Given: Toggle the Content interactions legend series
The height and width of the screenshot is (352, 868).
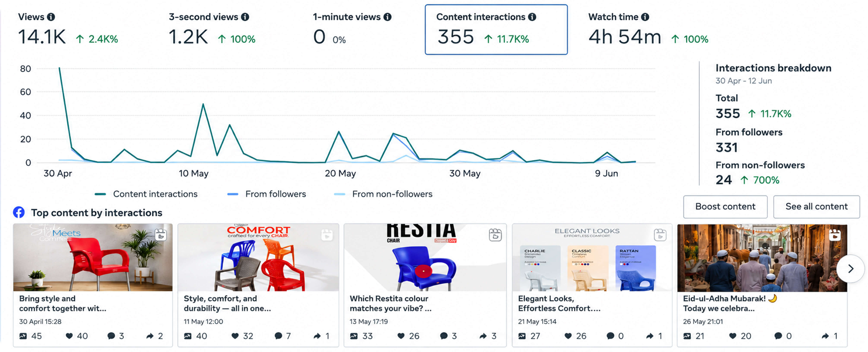Looking at the screenshot, I should tap(146, 194).
